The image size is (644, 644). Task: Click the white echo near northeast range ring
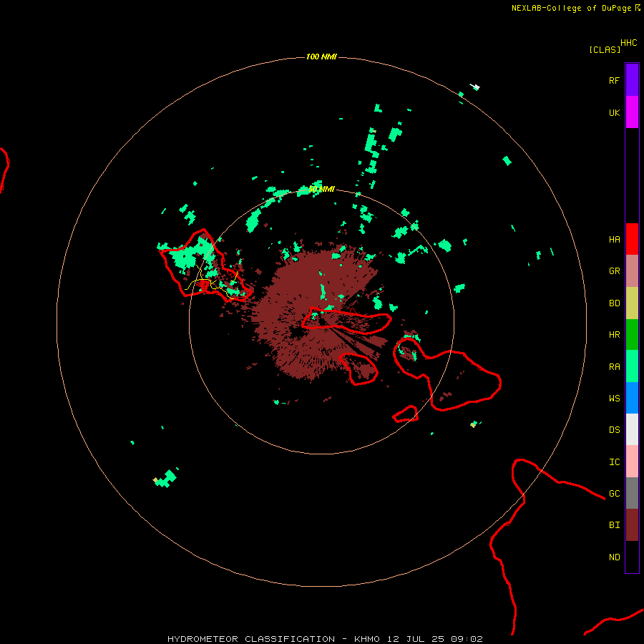pyautogui.click(x=475, y=87)
